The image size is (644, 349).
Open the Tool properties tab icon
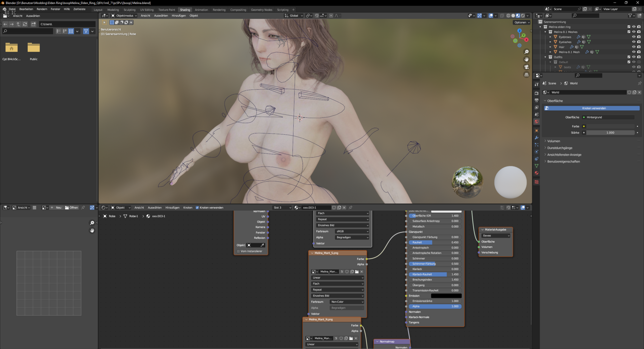(536, 84)
